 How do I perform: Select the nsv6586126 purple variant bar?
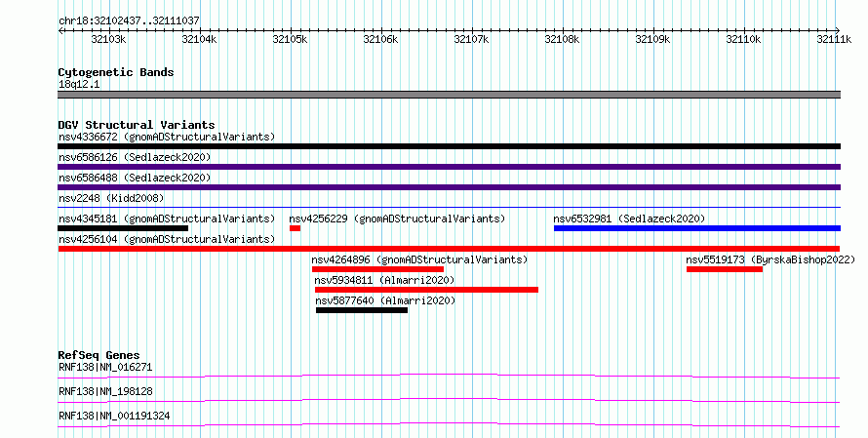click(x=449, y=167)
